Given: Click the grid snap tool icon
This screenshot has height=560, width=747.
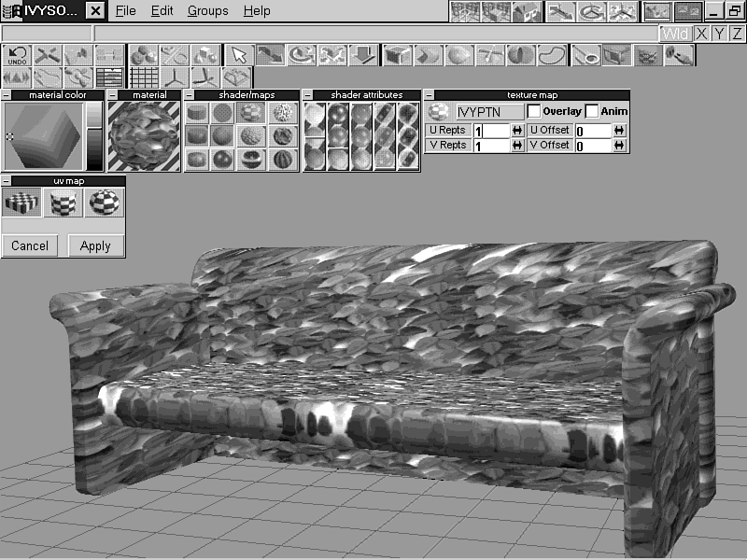Looking at the screenshot, I should 142,77.
